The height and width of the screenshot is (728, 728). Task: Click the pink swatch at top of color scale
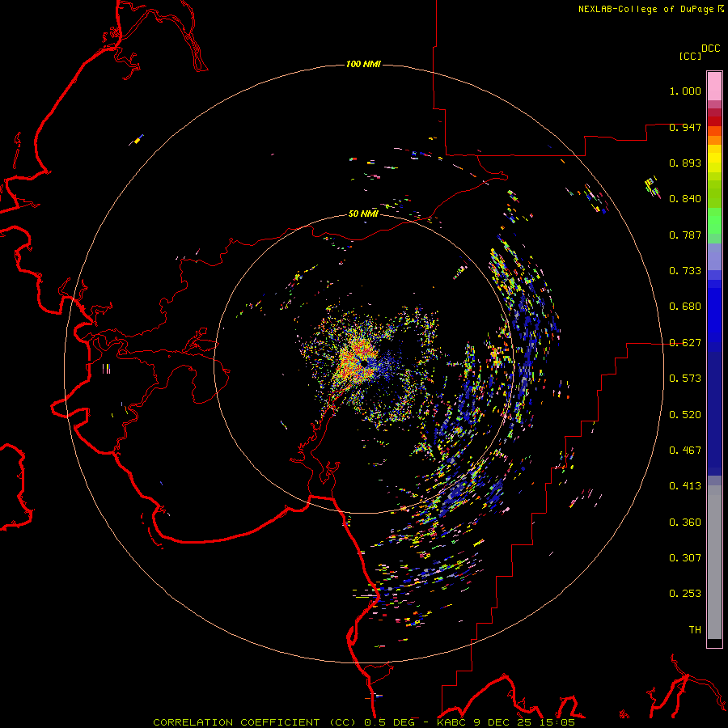714,87
